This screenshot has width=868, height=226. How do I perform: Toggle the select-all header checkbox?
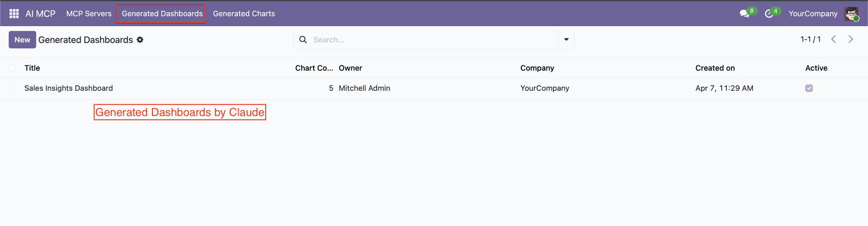click(x=13, y=68)
